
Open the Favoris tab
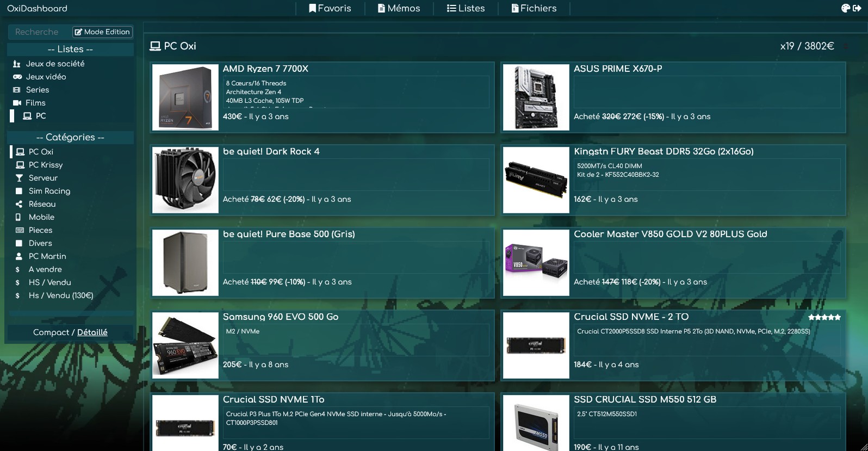coord(330,8)
